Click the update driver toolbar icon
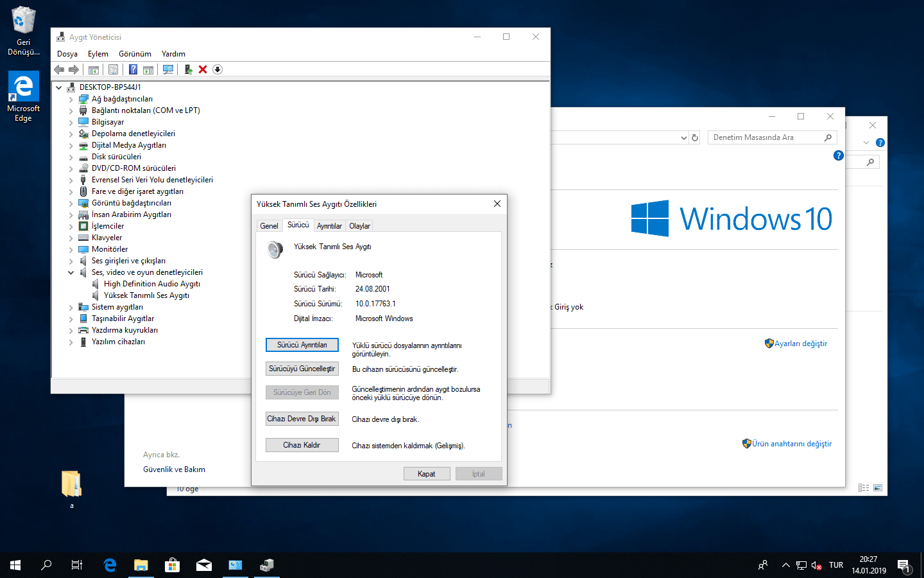 pyautogui.click(x=188, y=69)
